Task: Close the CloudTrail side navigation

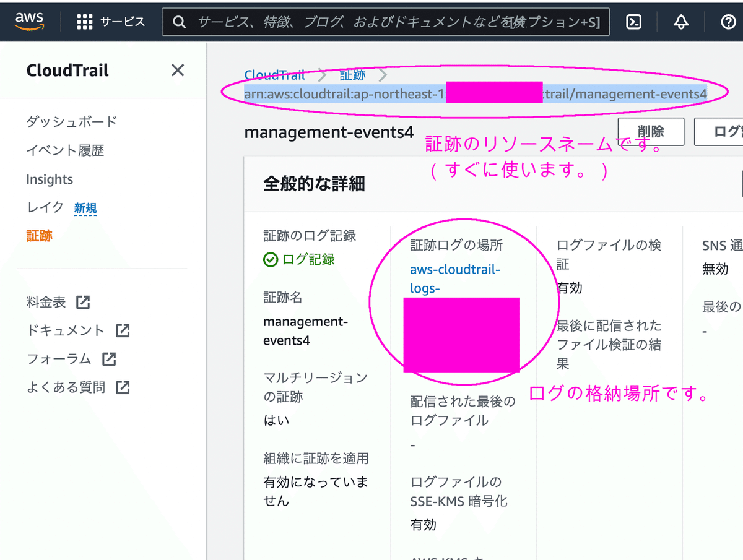Action: tap(178, 71)
